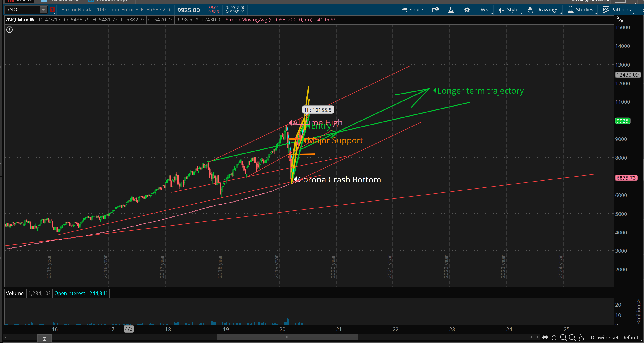Open the Style menu
Image resolution: width=644 pixels, height=343 pixels.
509,10
